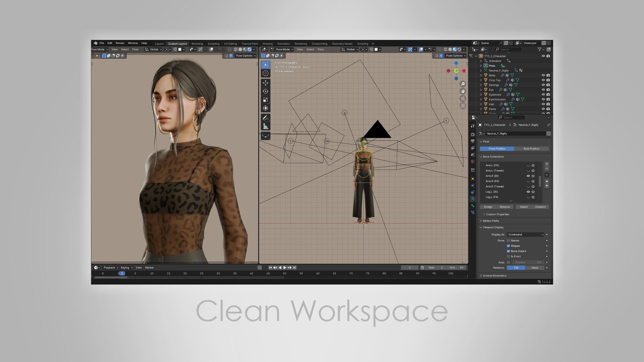Expand the Inverse Kinematics panel
Viewport: 644px width, 362px height.
click(x=494, y=276)
